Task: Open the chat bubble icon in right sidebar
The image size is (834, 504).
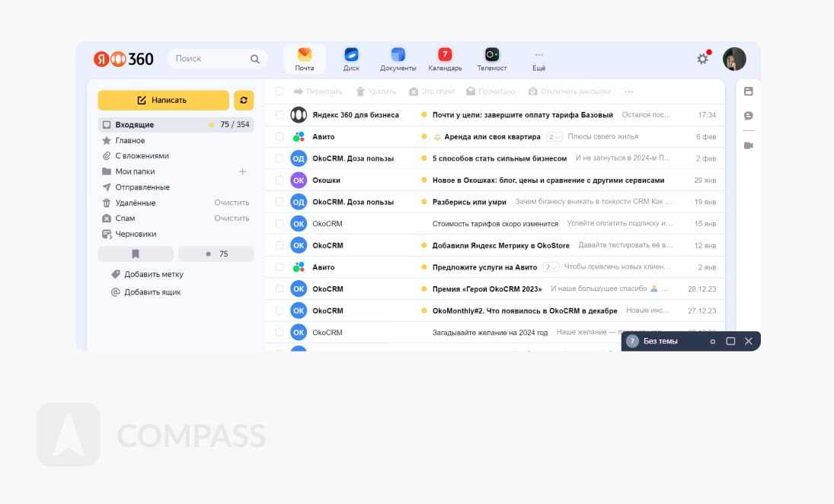Action: click(x=748, y=116)
